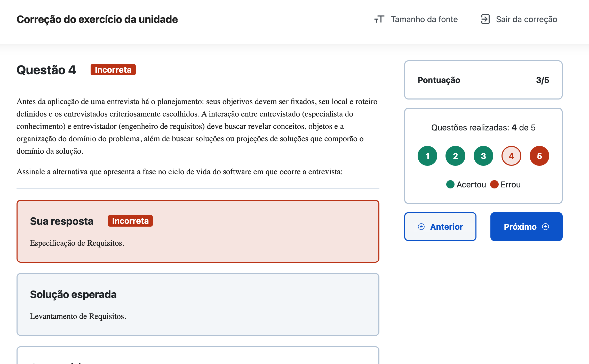Go to question 1 circle
This screenshot has height=364, width=589.
click(x=427, y=156)
